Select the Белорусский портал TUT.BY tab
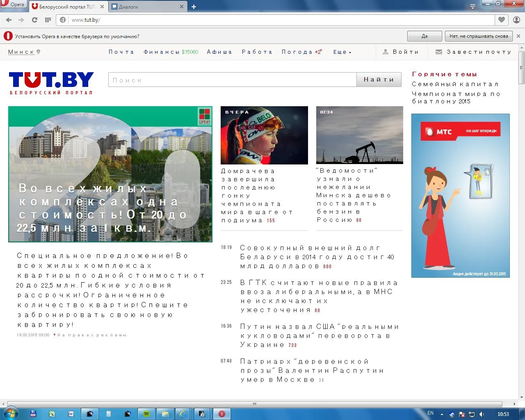 (x=68, y=7)
